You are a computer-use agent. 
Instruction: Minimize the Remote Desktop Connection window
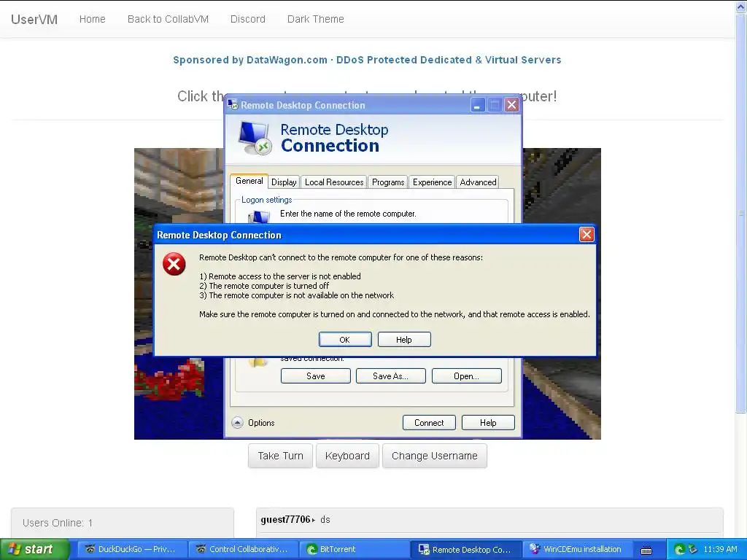coord(478,105)
